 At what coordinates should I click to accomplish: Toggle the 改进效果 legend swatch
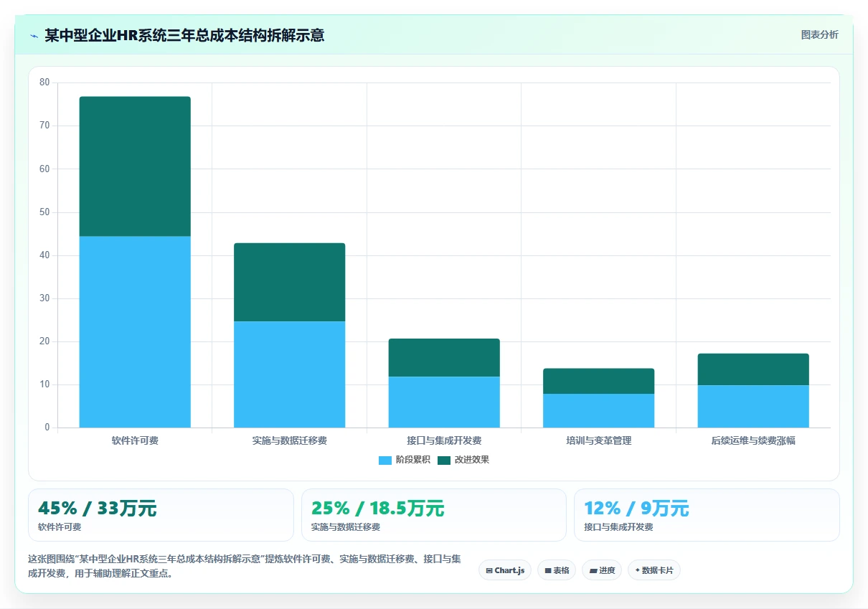tap(444, 460)
